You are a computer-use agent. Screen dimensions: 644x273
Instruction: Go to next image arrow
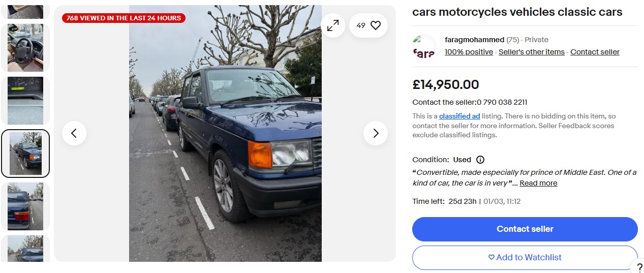[x=376, y=133]
